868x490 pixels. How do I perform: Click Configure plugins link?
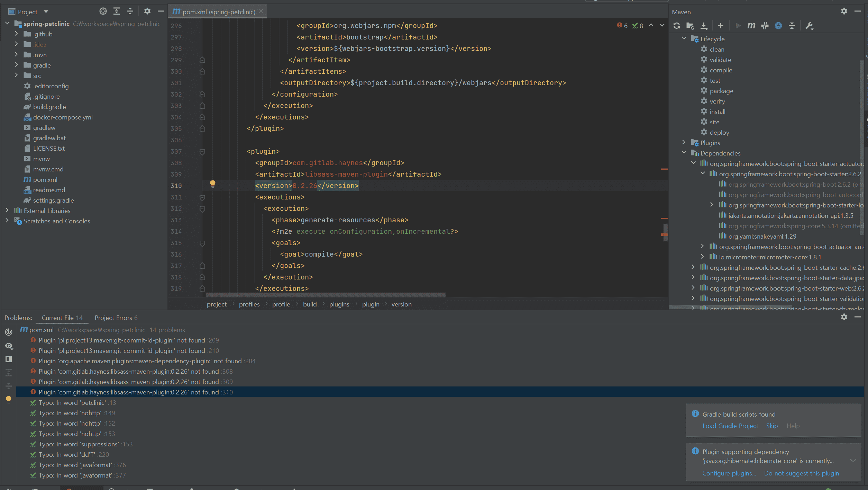pyautogui.click(x=729, y=473)
